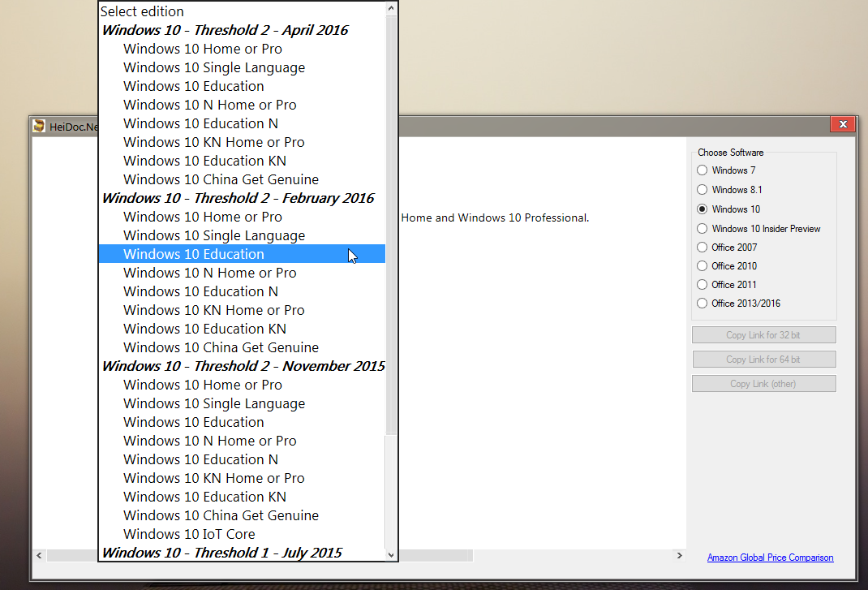This screenshot has height=590, width=868.
Task: Pick Windows 10 N Home or Pro under February 2016
Action: tap(242, 273)
